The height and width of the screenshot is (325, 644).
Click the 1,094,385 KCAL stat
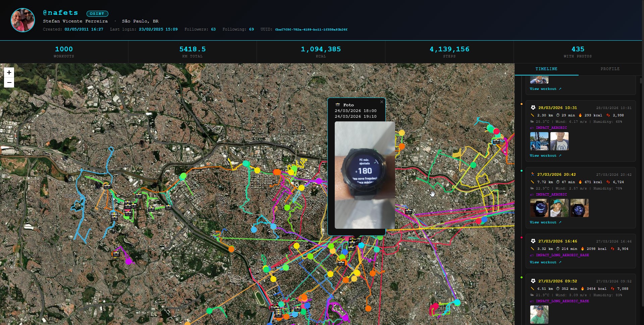pos(321,52)
